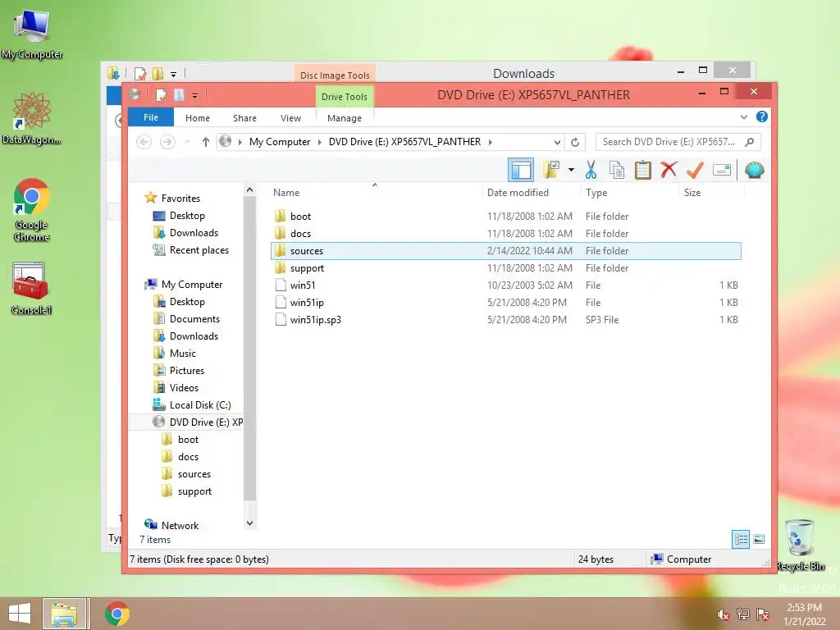Expand the ribbon with the chevron
The height and width of the screenshot is (630, 840).
(x=743, y=116)
